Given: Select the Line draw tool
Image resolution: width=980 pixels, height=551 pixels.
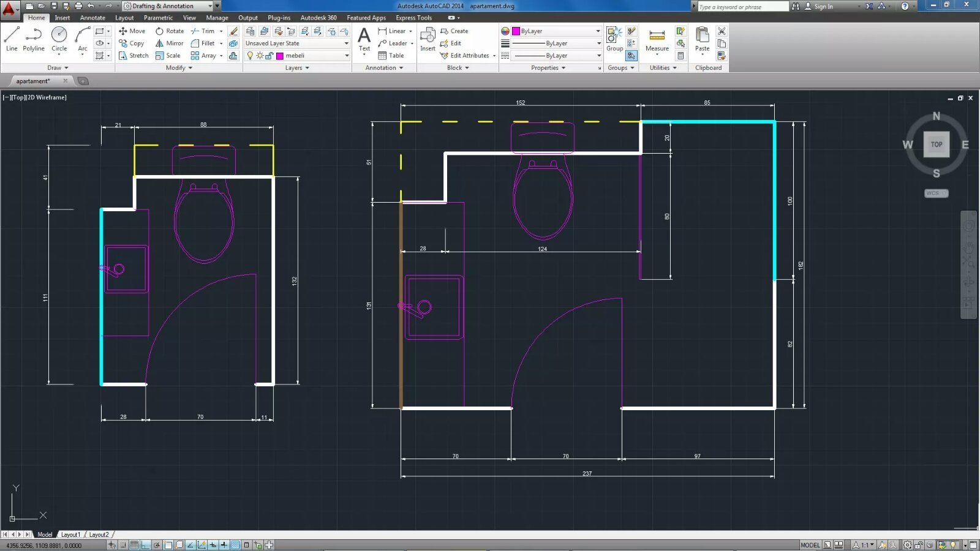Looking at the screenshot, I should tap(12, 39).
